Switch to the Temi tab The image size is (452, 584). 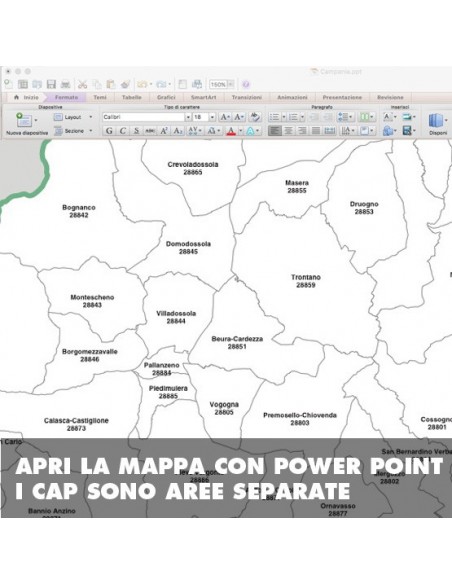(100, 97)
